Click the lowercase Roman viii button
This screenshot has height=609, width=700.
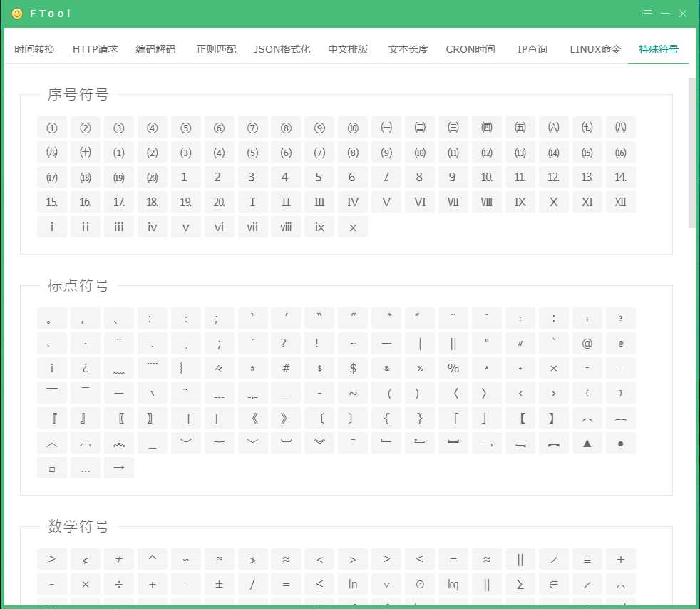(x=286, y=227)
